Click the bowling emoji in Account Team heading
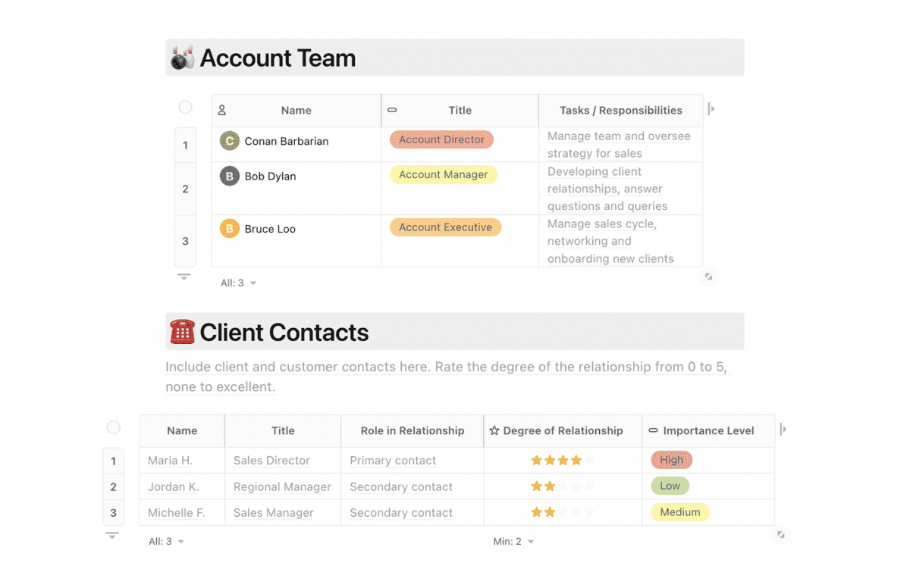The width and height of the screenshot is (910, 588). 183,58
